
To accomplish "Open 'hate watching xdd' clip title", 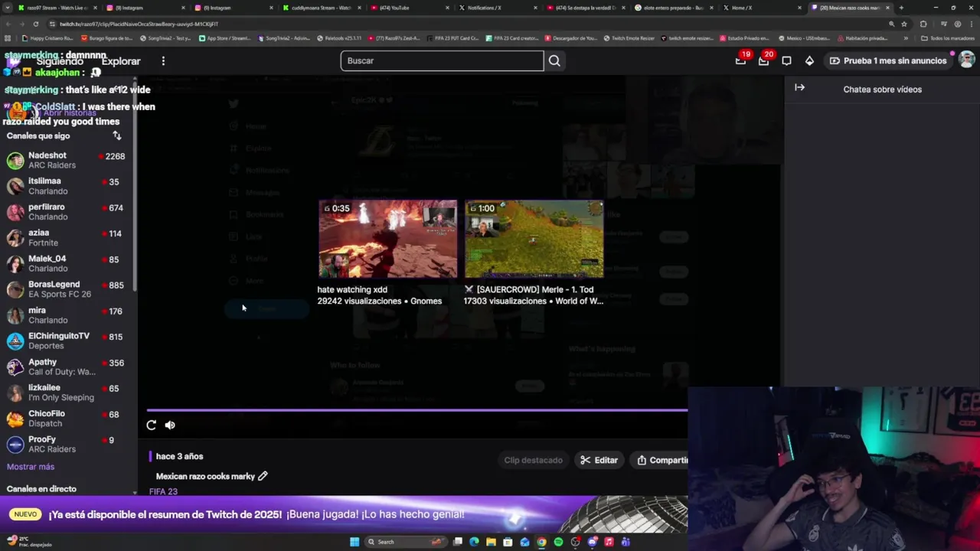I will point(352,289).
